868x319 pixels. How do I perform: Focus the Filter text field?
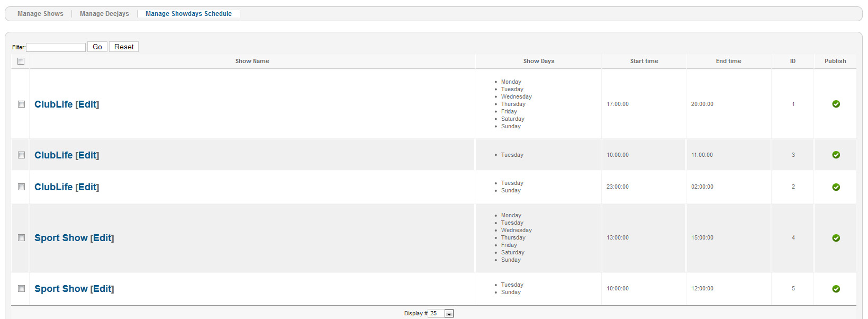click(x=56, y=47)
